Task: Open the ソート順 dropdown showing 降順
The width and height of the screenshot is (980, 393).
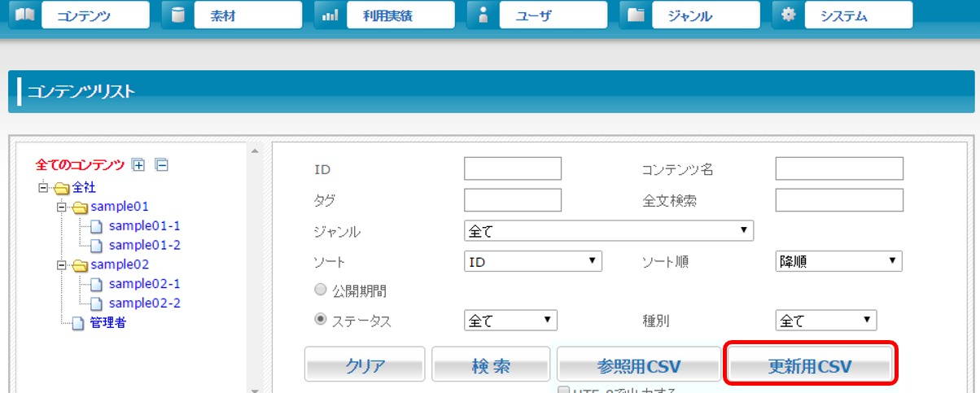Action: click(838, 261)
